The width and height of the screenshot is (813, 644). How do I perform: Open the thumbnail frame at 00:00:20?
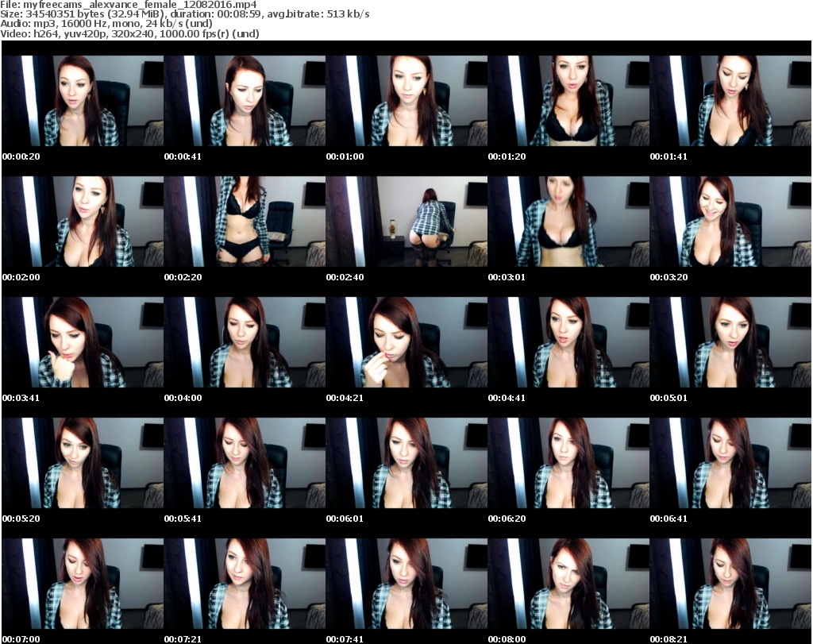[x=83, y=101]
